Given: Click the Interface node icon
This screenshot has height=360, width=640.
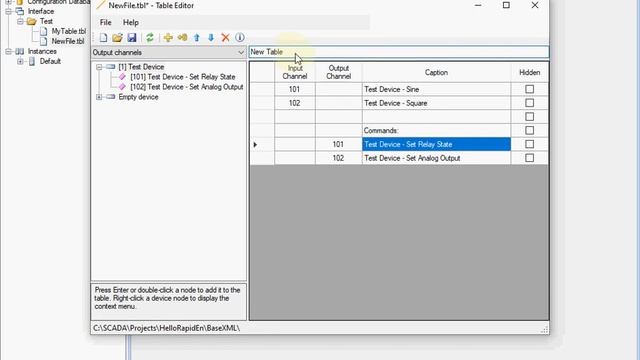Looking at the screenshot, I should (x=20, y=11).
